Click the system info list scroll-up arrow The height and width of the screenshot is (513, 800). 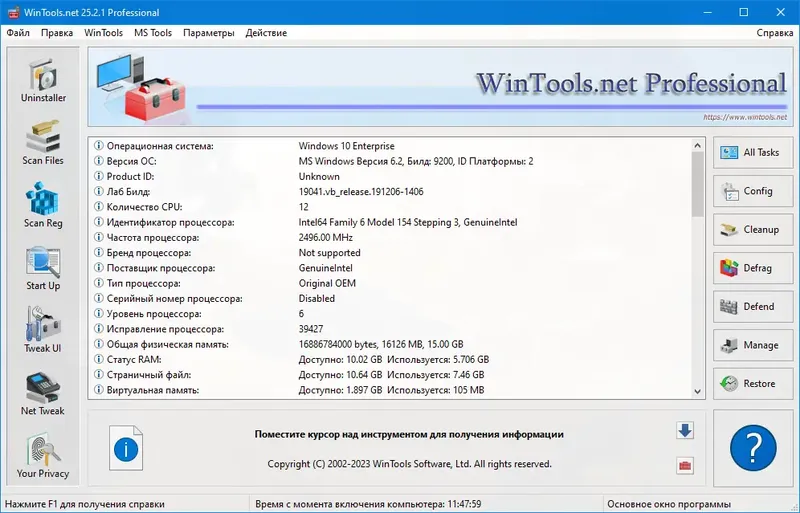(x=697, y=145)
